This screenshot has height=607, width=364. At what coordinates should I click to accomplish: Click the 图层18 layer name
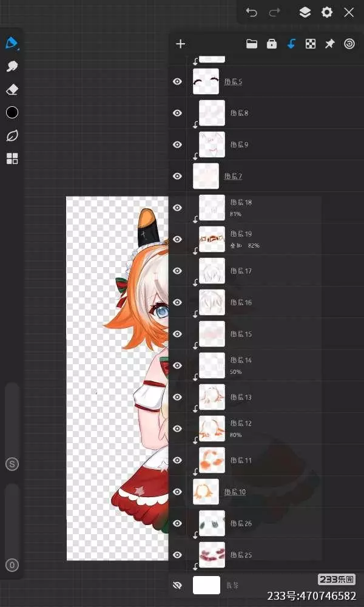(x=241, y=203)
